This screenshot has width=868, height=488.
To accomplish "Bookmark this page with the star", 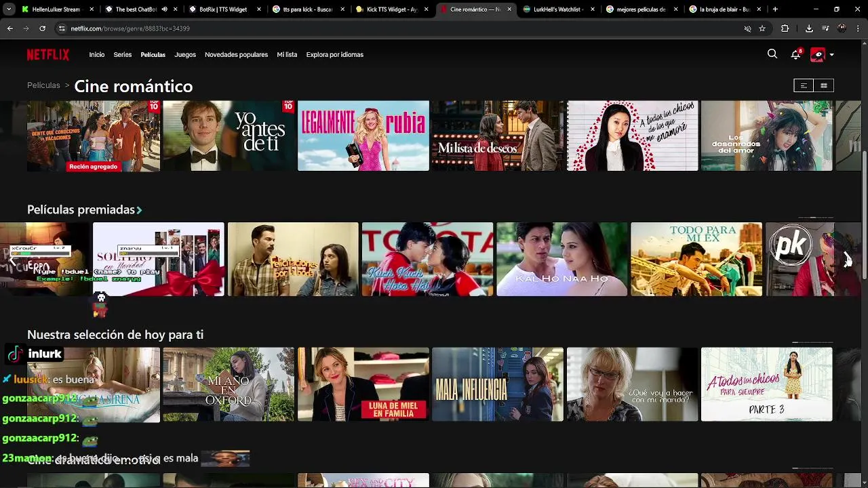I will (762, 28).
